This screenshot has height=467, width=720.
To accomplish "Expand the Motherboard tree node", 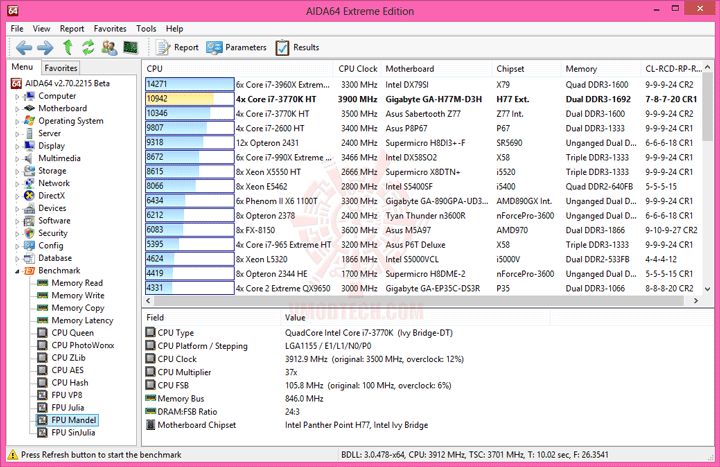I will click(17, 109).
